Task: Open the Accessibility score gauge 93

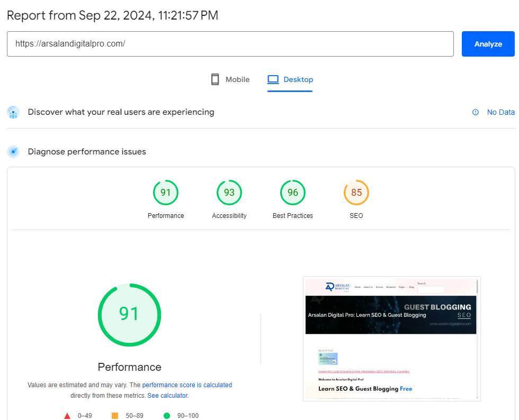Action: pos(229,193)
